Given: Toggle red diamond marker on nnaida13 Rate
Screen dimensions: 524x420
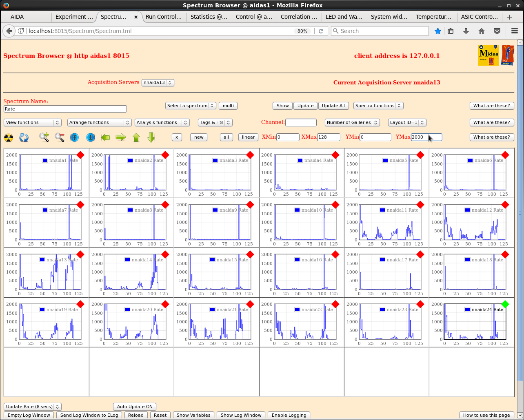Looking at the screenshot, I should 80,254.
